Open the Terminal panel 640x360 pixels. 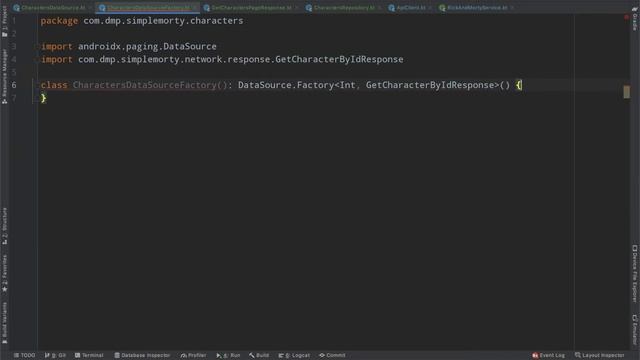click(89, 355)
